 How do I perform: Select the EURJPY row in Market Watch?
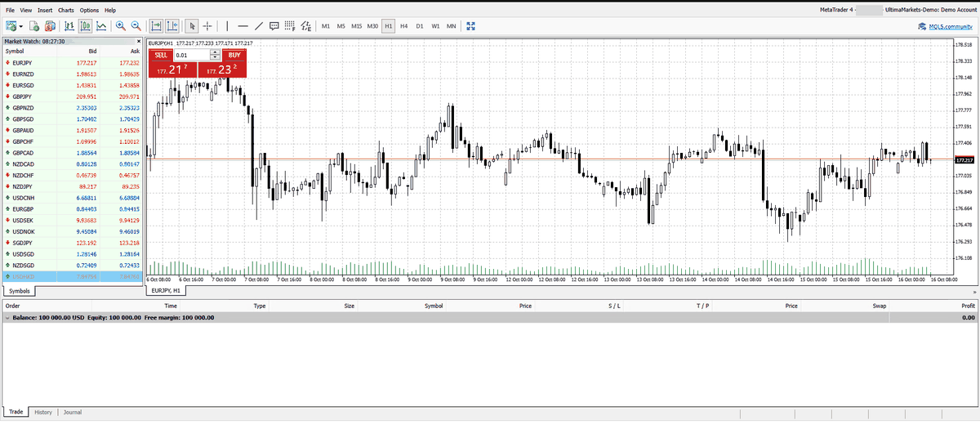(x=72, y=62)
